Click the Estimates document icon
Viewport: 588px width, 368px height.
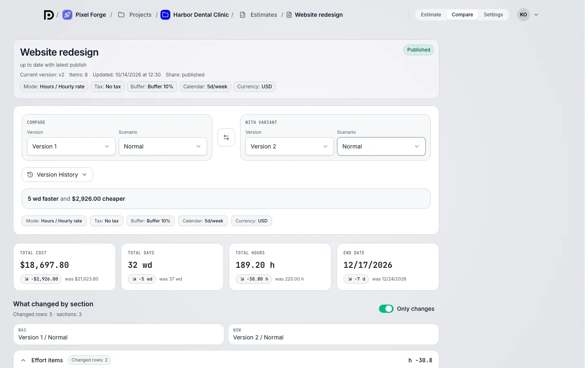click(x=243, y=15)
